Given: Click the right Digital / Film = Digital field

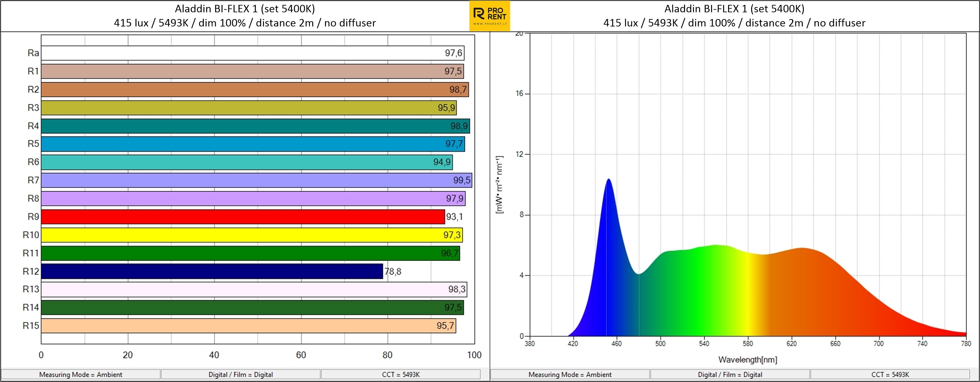Looking at the screenshot, I should tap(730, 375).
